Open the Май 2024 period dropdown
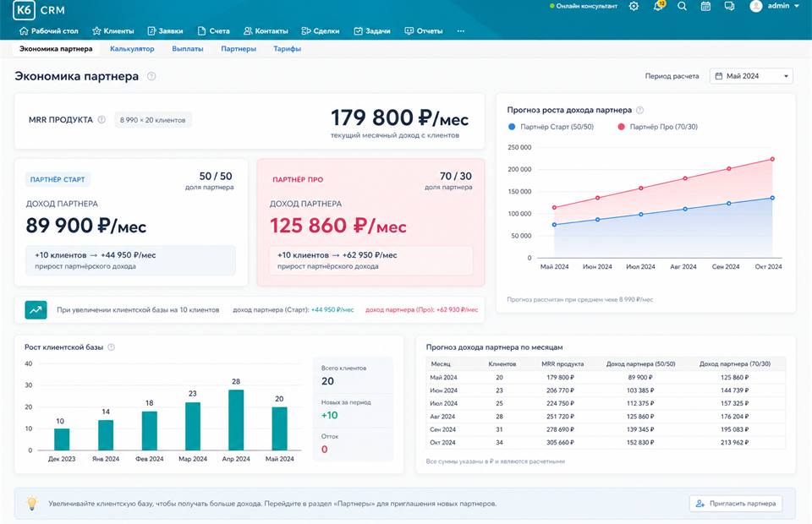812x524 pixels. click(751, 76)
